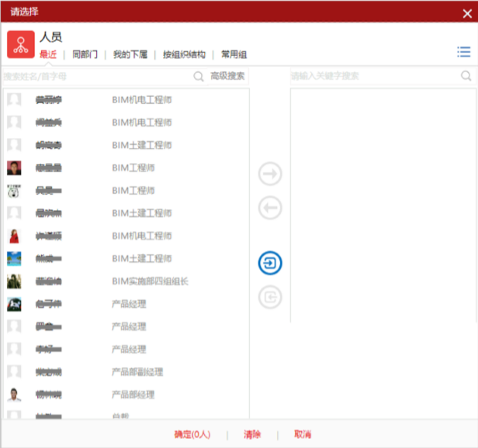Select the beach photo avatar person
The image size is (478, 448).
pyautogui.click(x=14, y=258)
